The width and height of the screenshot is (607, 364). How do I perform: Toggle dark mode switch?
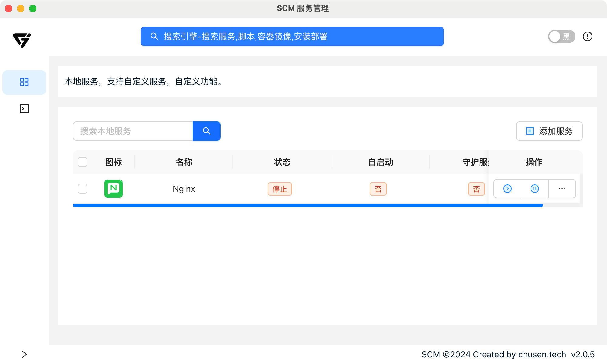(x=561, y=36)
